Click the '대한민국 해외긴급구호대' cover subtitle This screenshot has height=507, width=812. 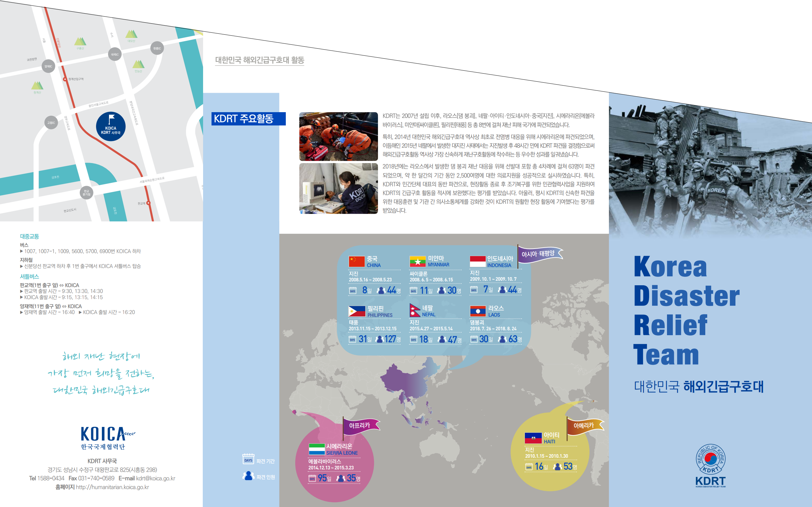point(698,387)
